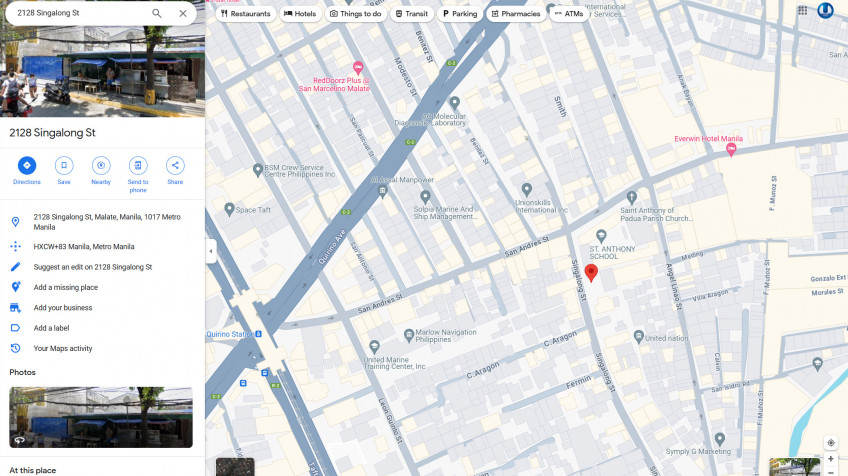Click the address row 2128 Singalong St, Malate

pos(102,222)
